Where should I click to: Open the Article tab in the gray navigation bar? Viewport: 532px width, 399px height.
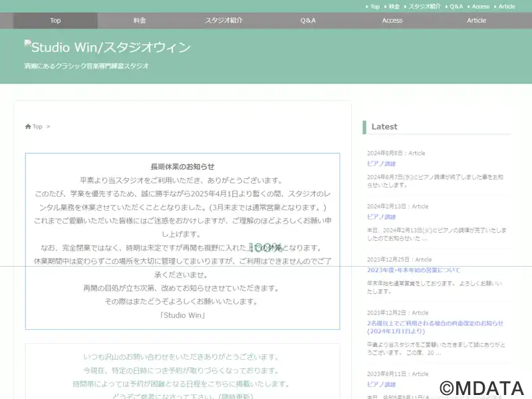(x=476, y=21)
